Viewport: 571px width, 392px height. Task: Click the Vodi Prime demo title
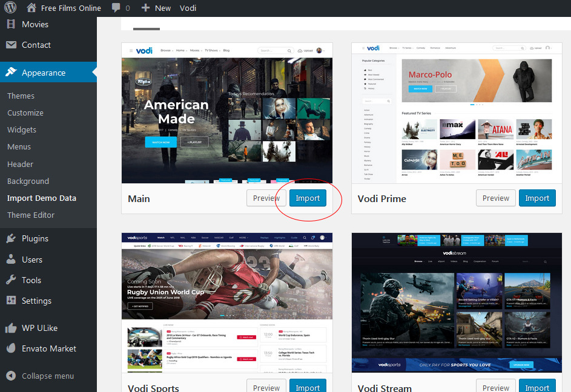point(381,199)
